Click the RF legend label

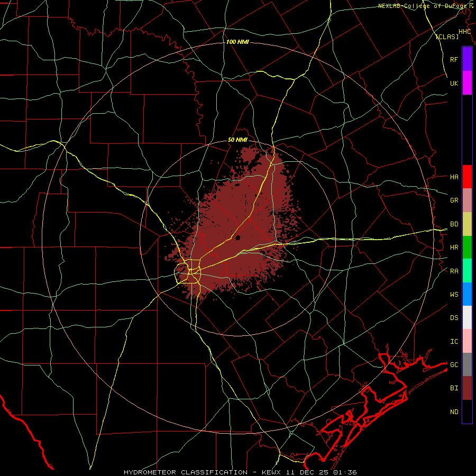(454, 59)
